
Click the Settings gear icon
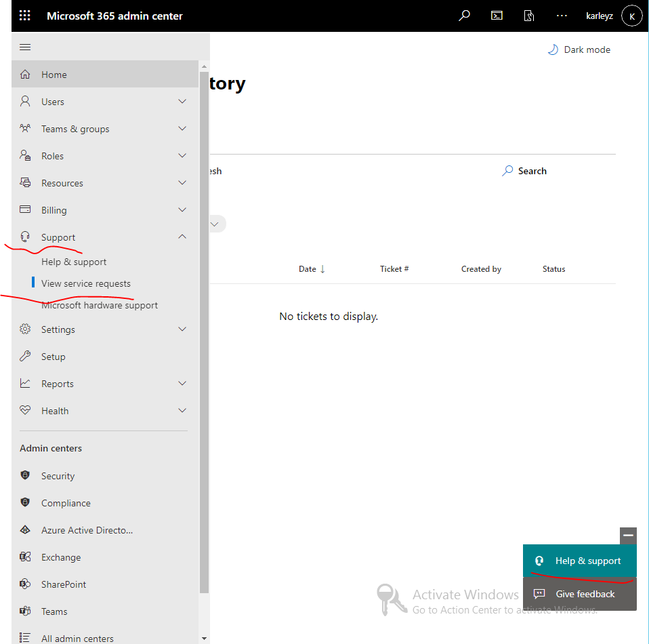pyautogui.click(x=25, y=329)
